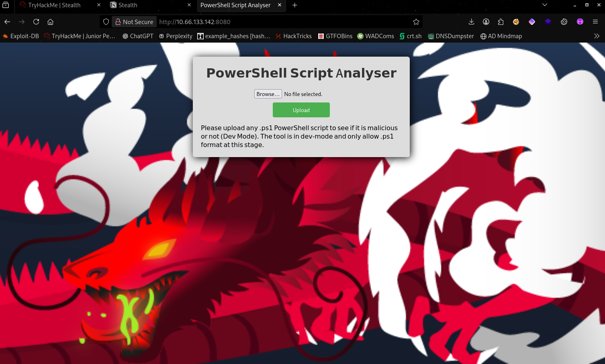Expand the list all tabs dropdown
This screenshot has width=605, height=364.
click(544, 5)
